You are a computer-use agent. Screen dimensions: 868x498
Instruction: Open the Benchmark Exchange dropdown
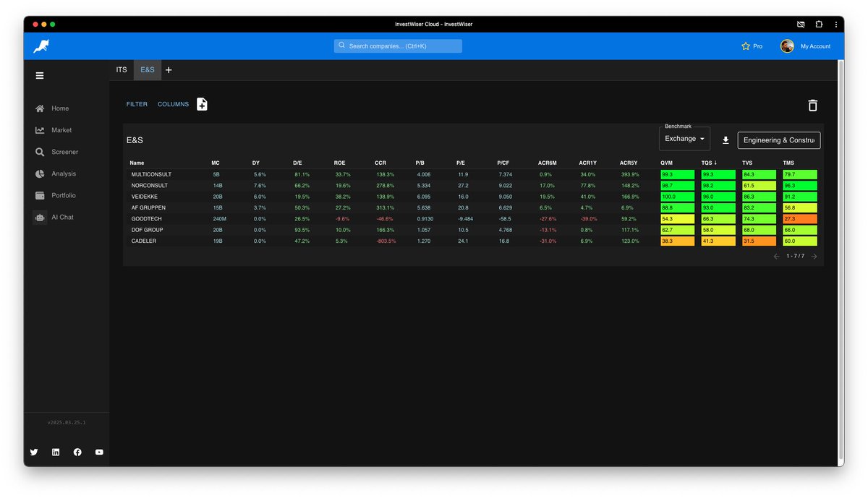click(685, 139)
